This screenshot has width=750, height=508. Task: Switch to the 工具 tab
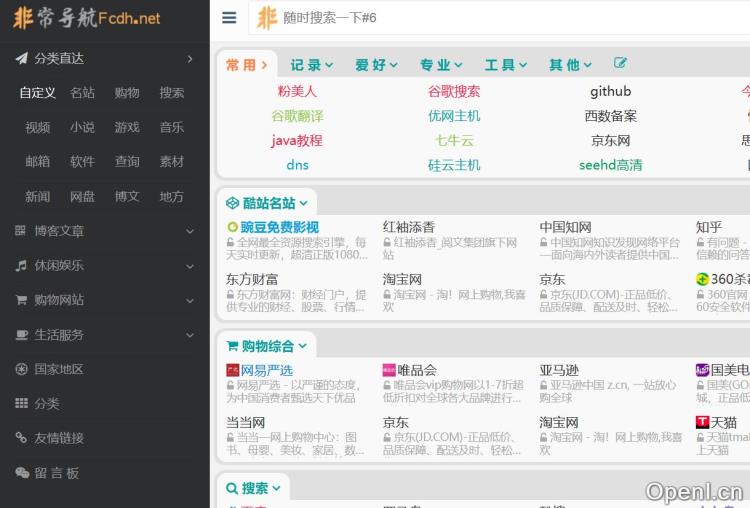pyautogui.click(x=506, y=65)
